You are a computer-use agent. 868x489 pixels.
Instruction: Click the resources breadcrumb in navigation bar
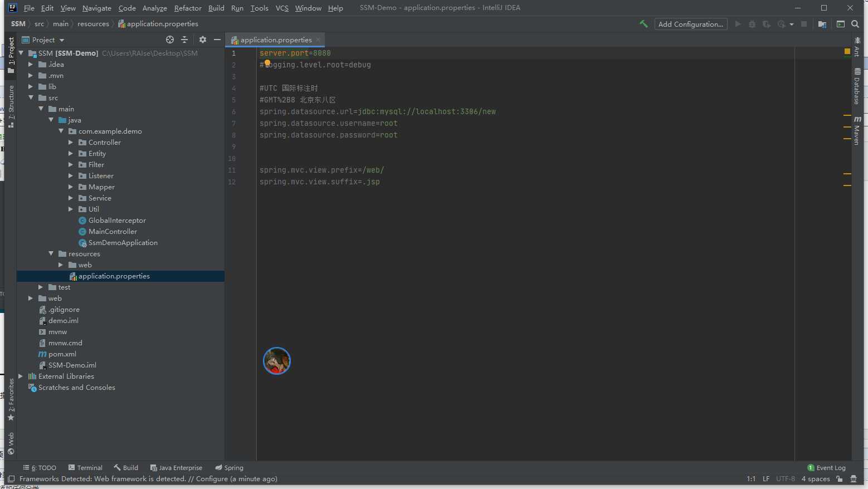coord(93,24)
